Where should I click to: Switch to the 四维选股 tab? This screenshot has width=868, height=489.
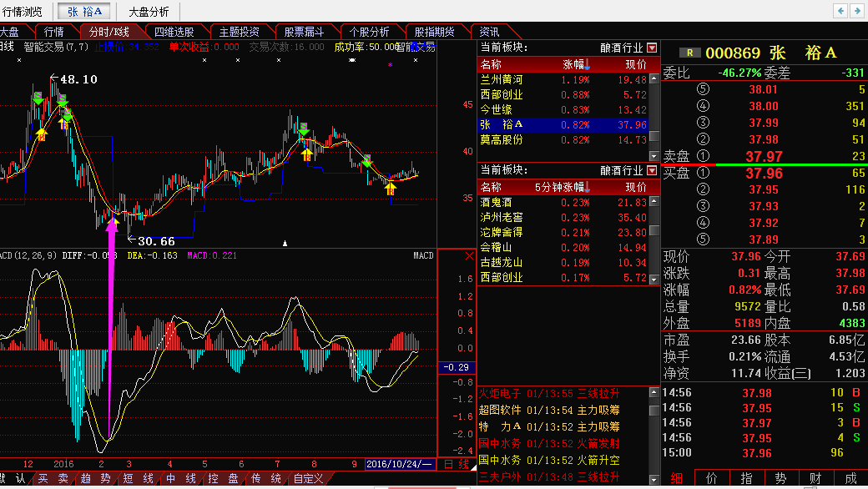[x=174, y=32]
